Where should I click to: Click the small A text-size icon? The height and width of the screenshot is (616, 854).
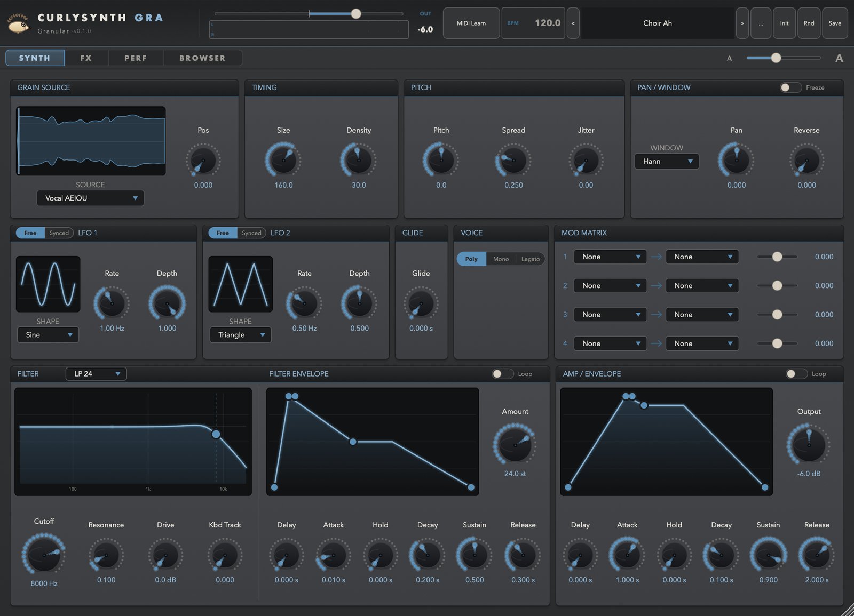pos(729,58)
